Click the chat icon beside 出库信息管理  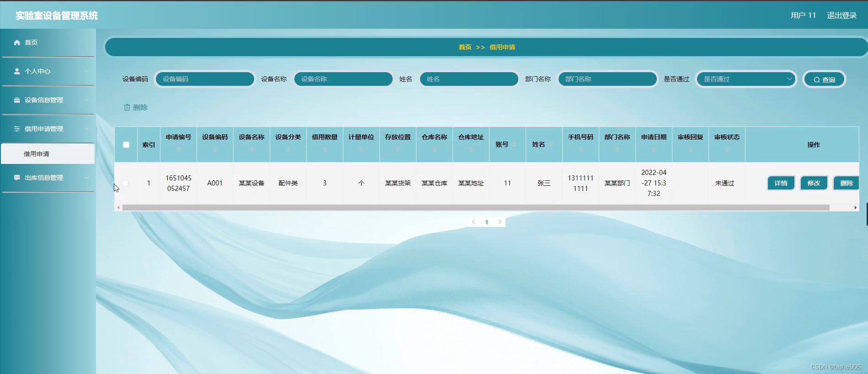17,178
